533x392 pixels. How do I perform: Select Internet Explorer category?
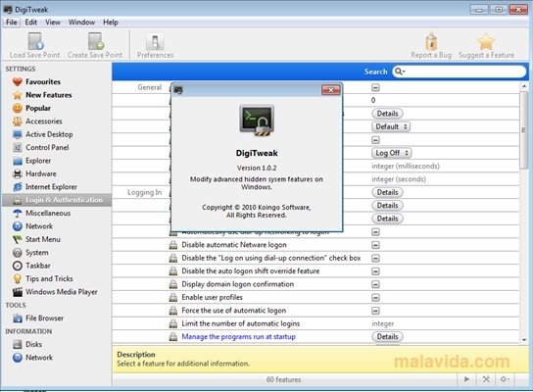coord(51,186)
